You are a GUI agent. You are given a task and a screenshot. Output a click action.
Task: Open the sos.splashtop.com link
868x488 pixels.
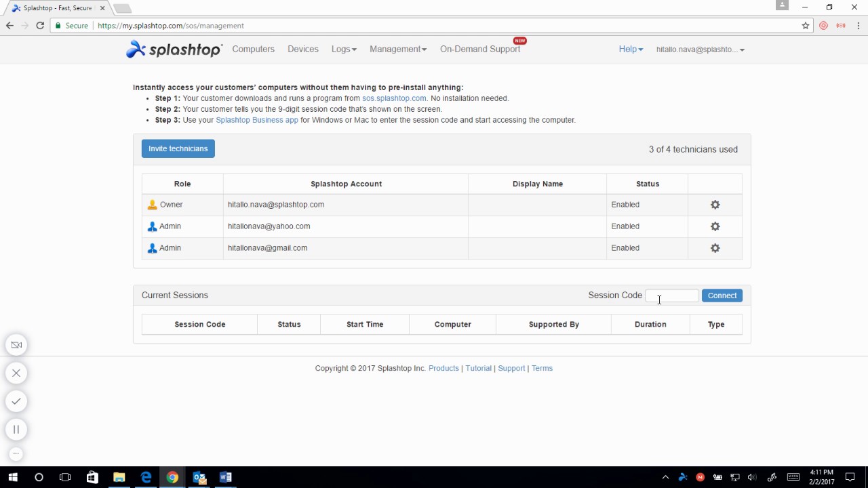[394, 98]
